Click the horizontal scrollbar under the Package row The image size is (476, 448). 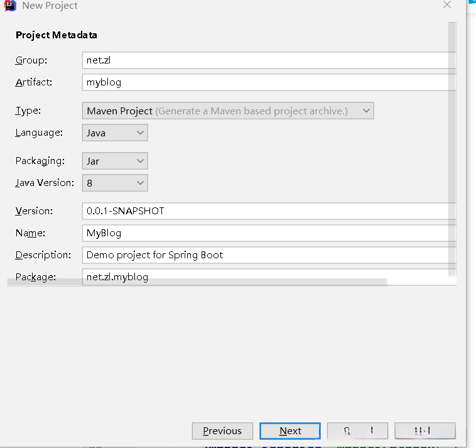click(197, 283)
